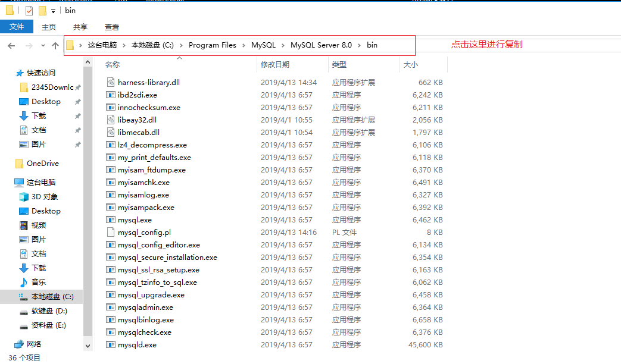
Task: Select mysql_upgrade.exe file name
Action: pyautogui.click(x=151, y=295)
